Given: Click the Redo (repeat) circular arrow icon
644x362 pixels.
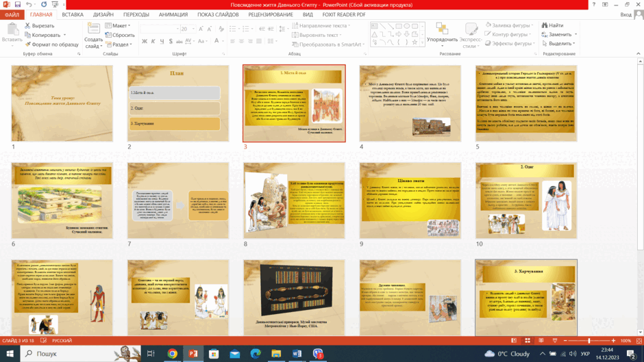Looking at the screenshot, I should tap(44, 5).
